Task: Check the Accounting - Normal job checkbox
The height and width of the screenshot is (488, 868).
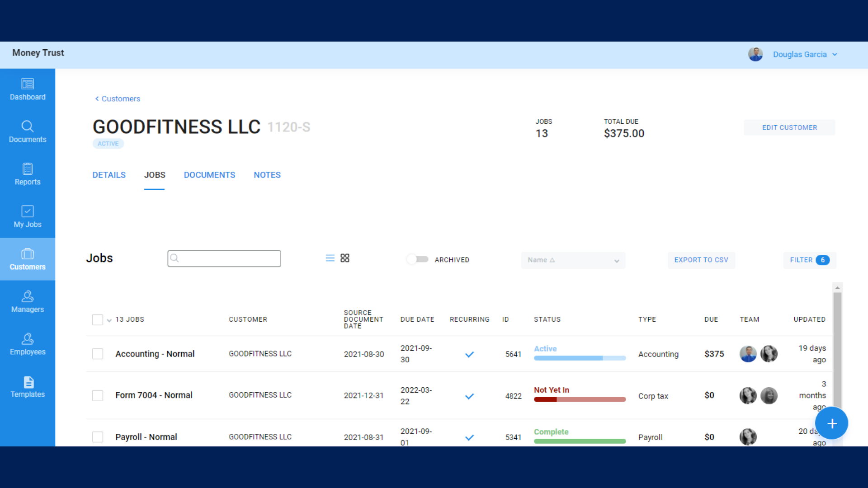Action: tap(98, 354)
